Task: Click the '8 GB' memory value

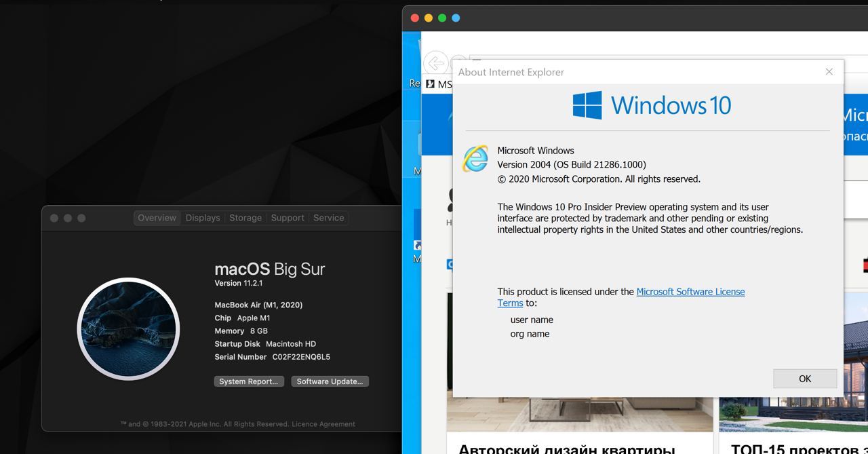Action: point(259,331)
